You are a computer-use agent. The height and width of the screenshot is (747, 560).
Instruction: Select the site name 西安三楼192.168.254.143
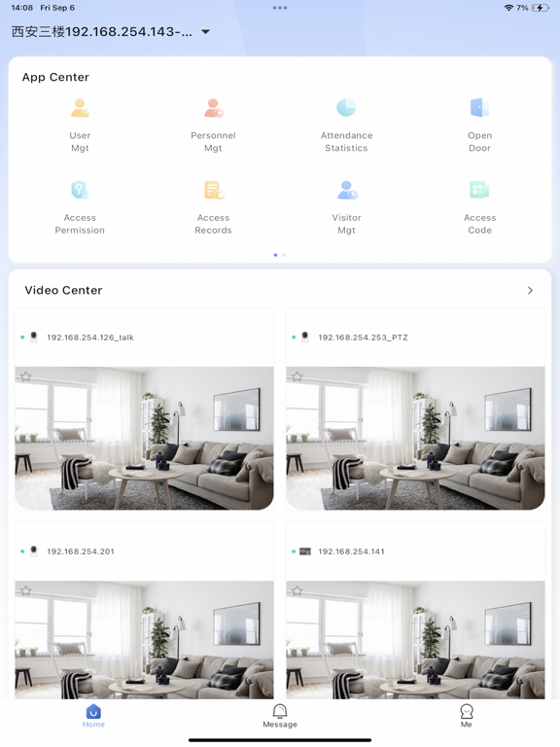101,32
